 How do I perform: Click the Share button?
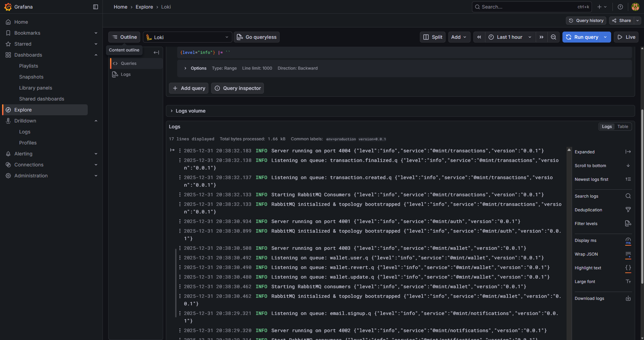click(x=622, y=21)
